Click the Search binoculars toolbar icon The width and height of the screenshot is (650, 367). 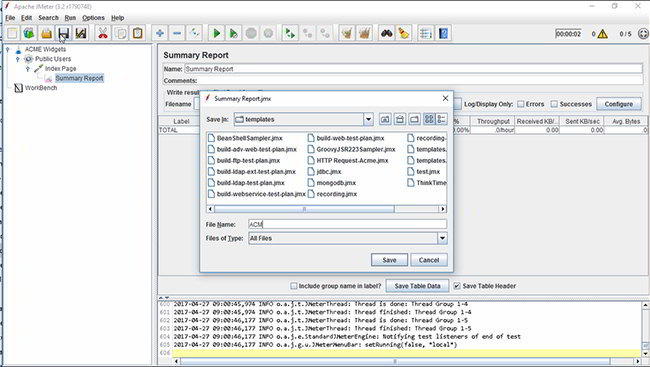click(387, 33)
